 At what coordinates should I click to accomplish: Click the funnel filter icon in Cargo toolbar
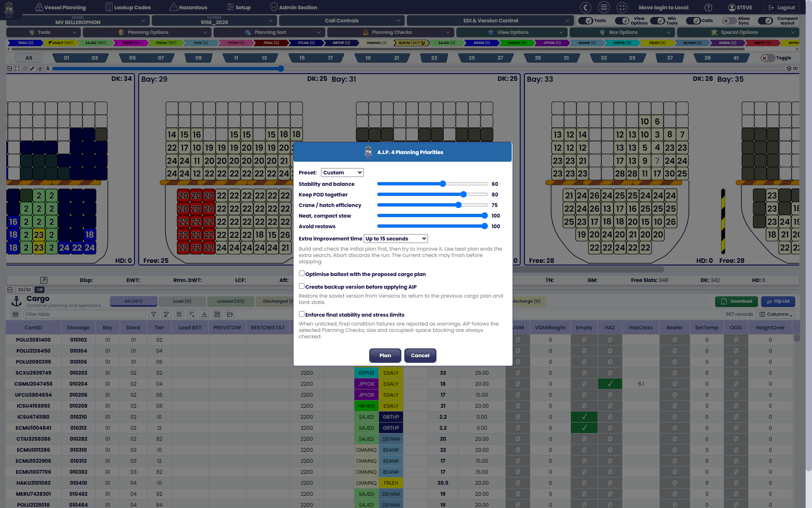tap(154, 315)
